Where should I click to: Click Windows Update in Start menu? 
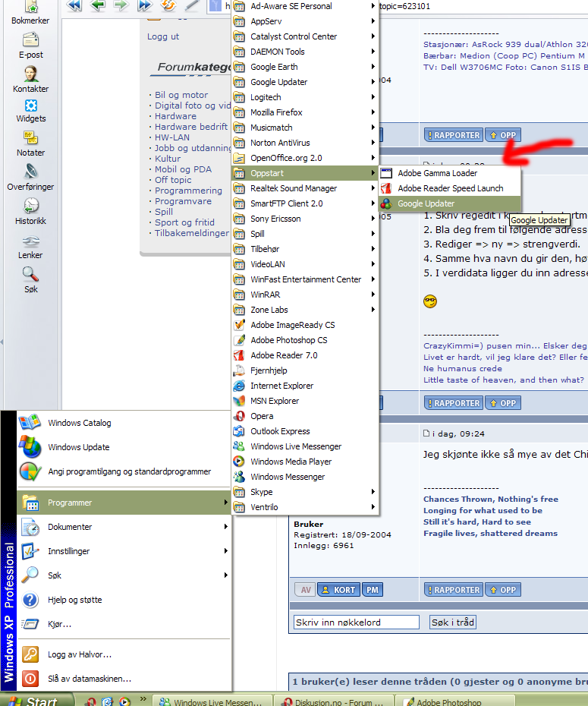click(124, 447)
